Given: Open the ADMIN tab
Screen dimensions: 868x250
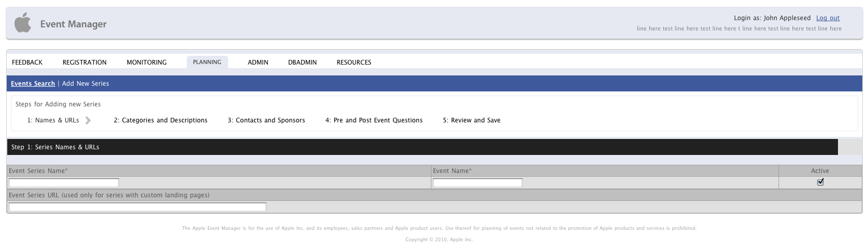Looking at the screenshot, I should 258,62.
